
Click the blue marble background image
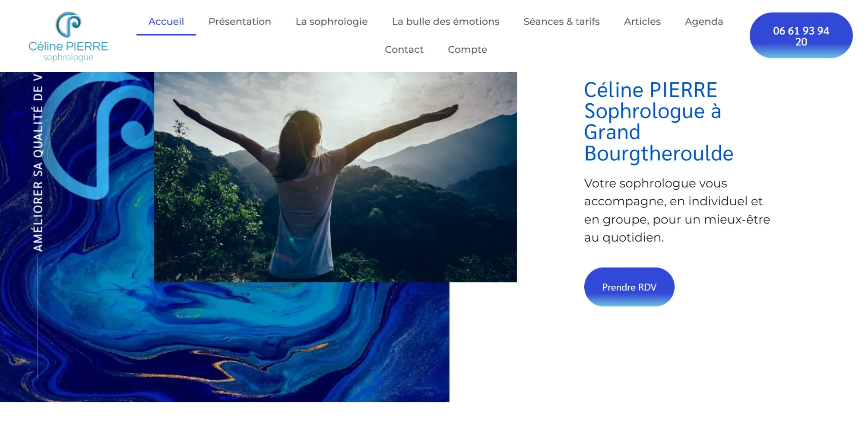[x=225, y=341]
